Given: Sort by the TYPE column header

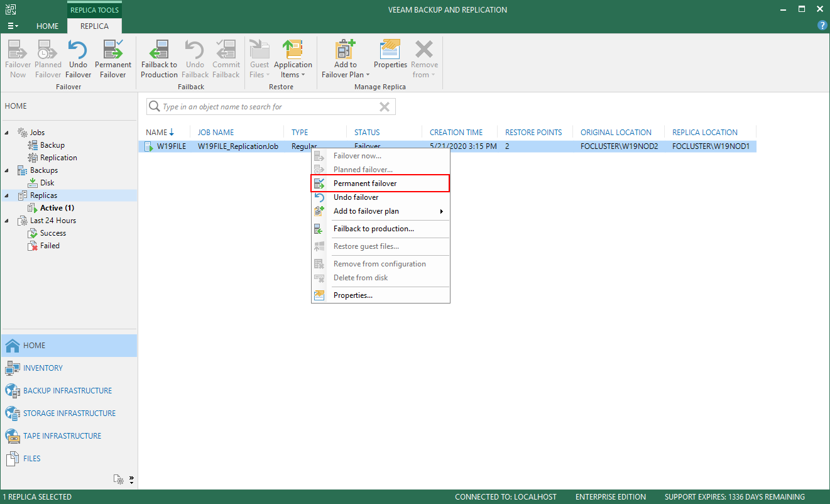Looking at the screenshot, I should 300,133.
